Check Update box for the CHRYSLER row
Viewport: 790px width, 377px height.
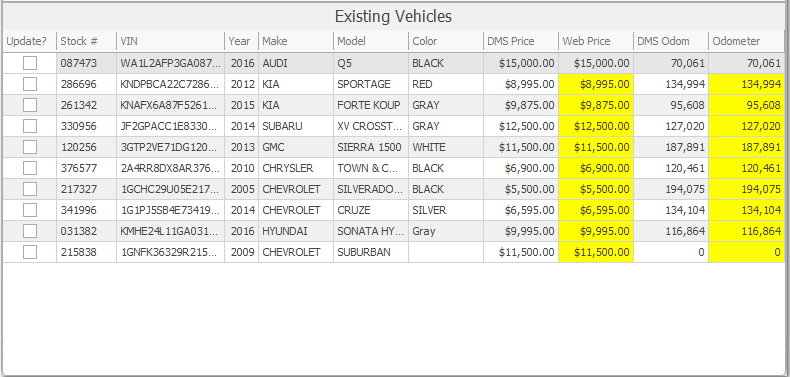point(30,168)
